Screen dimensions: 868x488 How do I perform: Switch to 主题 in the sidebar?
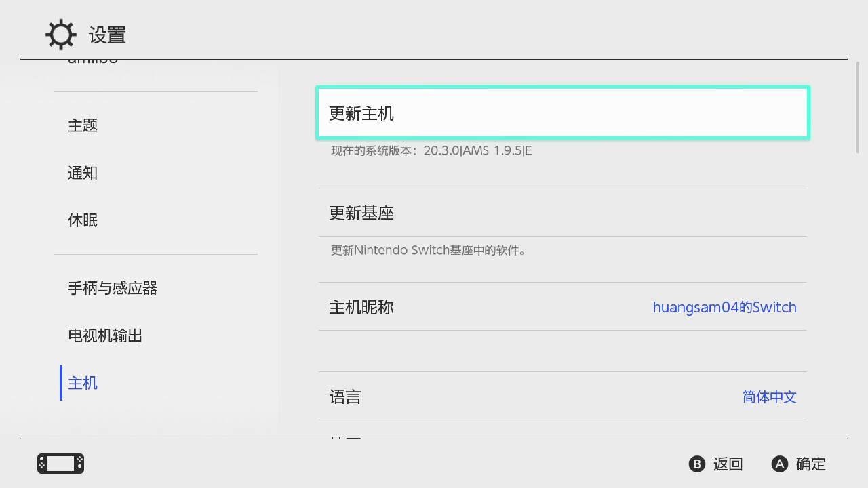pyautogui.click(x=83, y=125)
